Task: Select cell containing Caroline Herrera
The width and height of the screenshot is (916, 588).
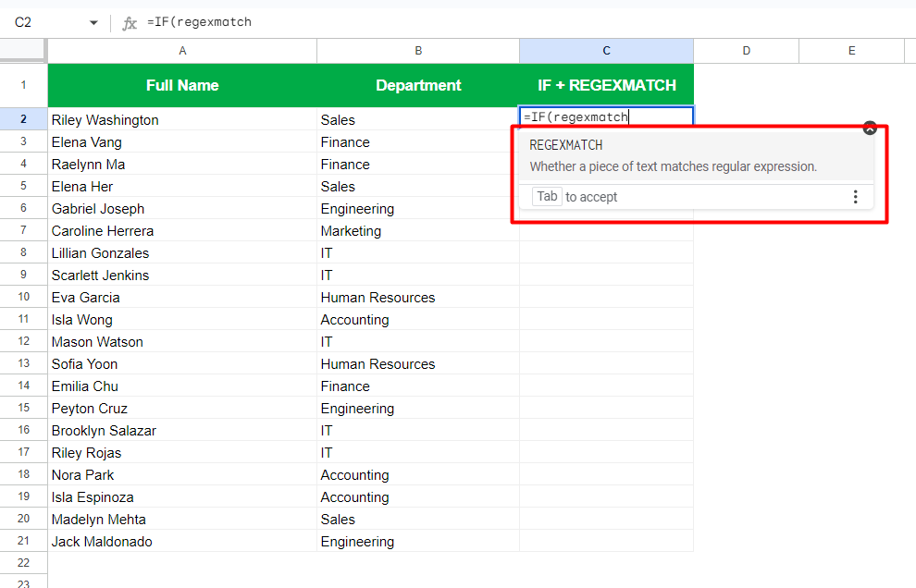Action: coord(182,230)
